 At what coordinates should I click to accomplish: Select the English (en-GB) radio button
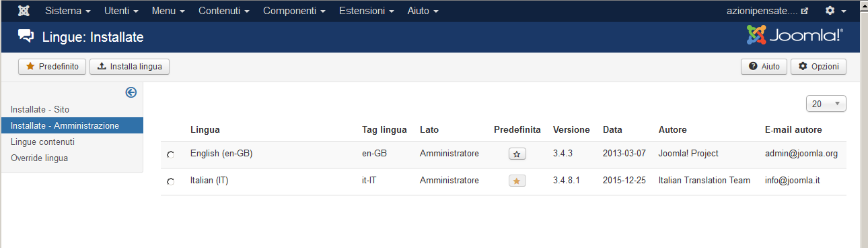tap(170, 155)
